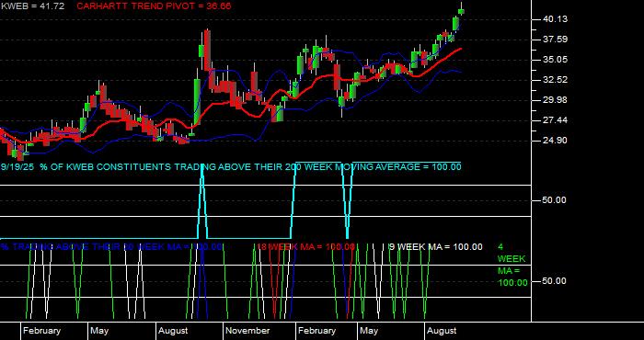Select the 40.13 price axis value
This screenshot has width=644, height=340.
pos(555,19)
